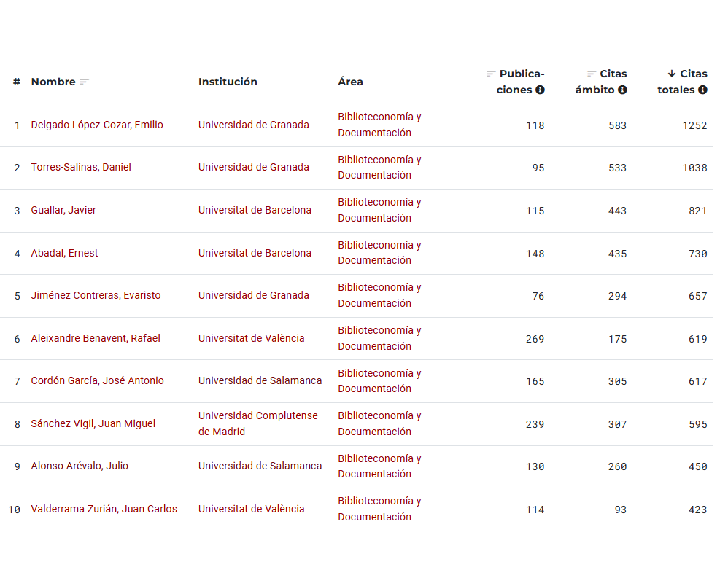Viewport: 728px width, 570px height.
Task: Open Universitat de València in Aleixandre Benavent row
Action: 251,338
